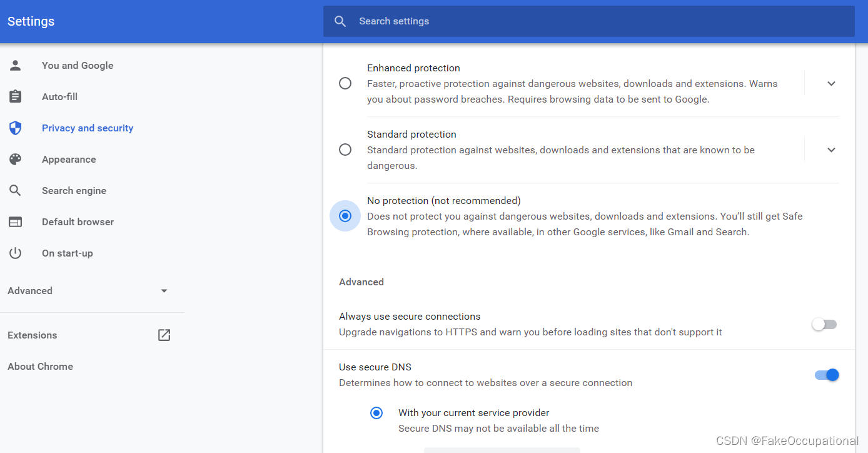Click the Standard protection heading text
This screenshot has width=868, height=453.
pos(411,134)
